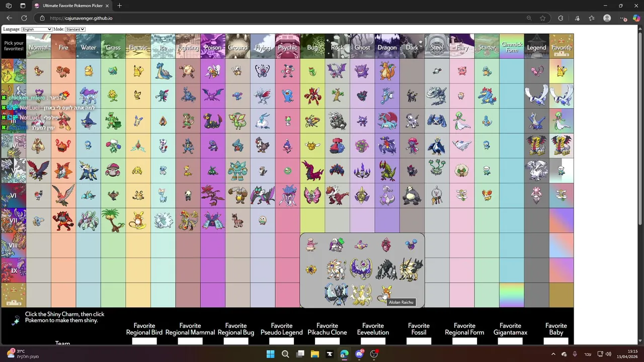
Task: Click the browser address bar
Action: pyautogui.click(x=282, y=18)
